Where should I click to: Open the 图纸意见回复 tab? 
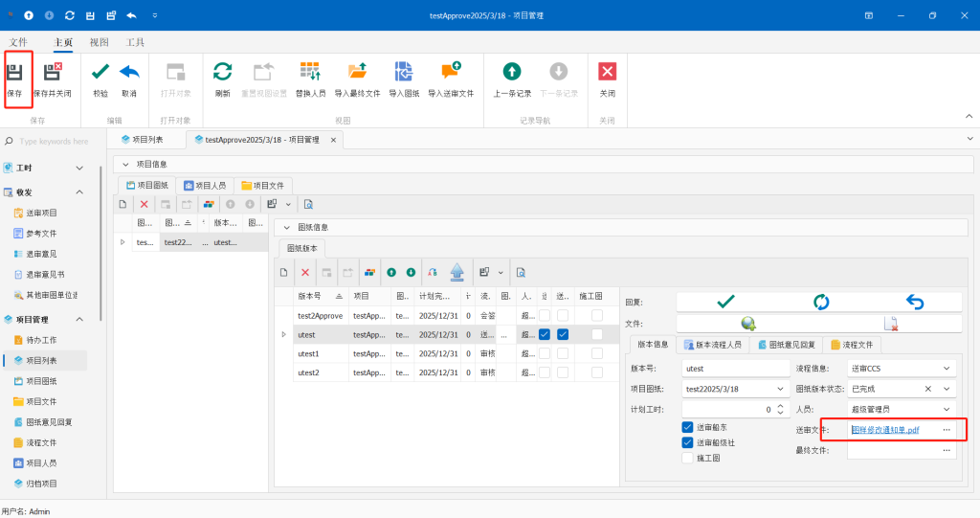pos(786,345)
